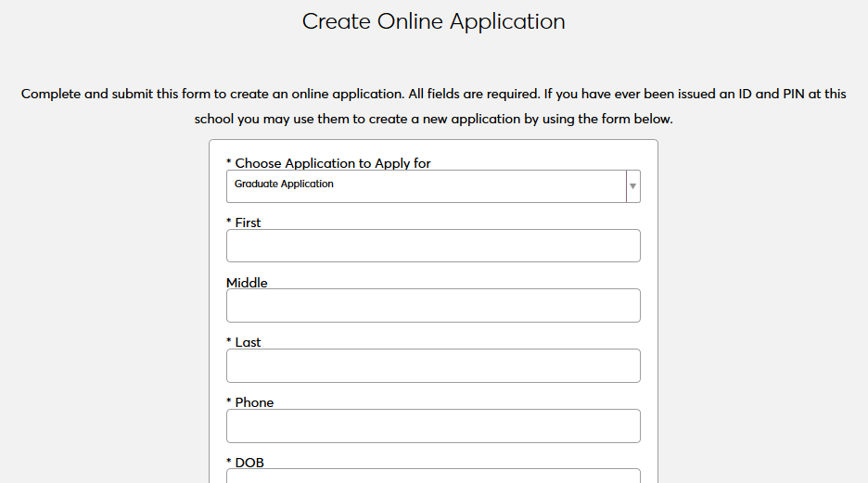Click the required asterisk beside First
This screenshot has width=868, height=483.
(229, 222)
